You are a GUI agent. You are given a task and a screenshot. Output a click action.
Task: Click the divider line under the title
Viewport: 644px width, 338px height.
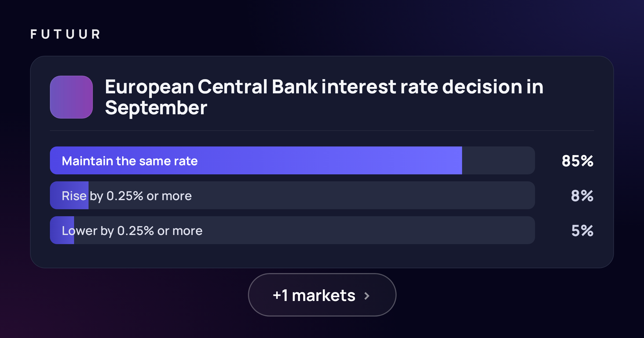(x=322, y=131)
